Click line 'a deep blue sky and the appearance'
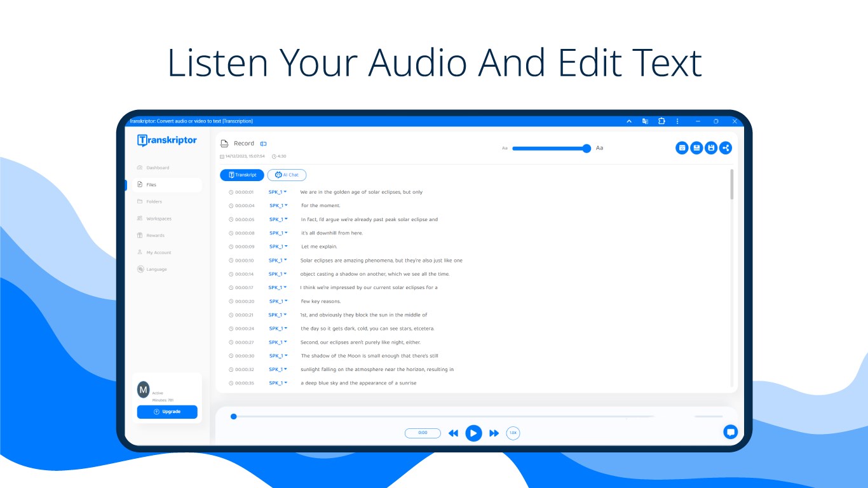868x488 pixels. (358, 383)
